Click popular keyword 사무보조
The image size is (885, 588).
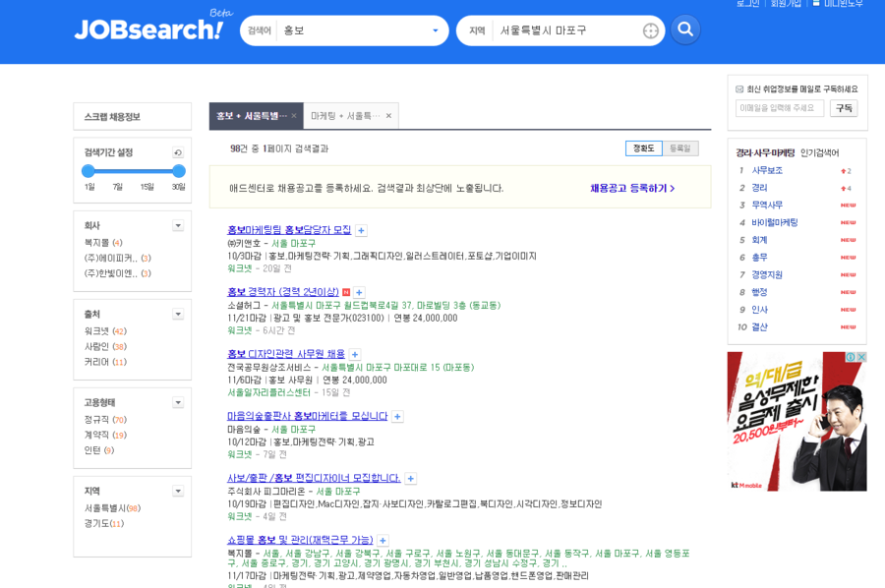(767, 170)
